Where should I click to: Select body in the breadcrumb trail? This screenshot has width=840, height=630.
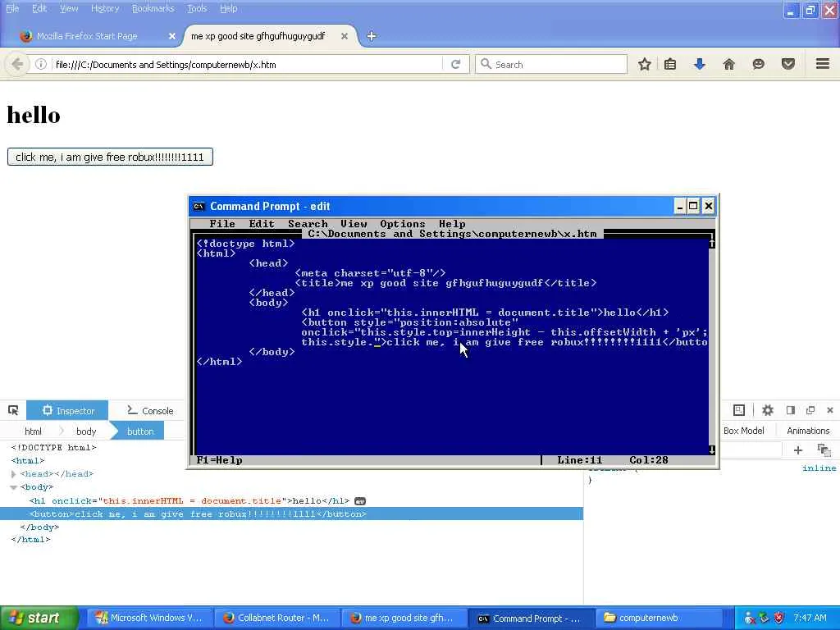85,431
